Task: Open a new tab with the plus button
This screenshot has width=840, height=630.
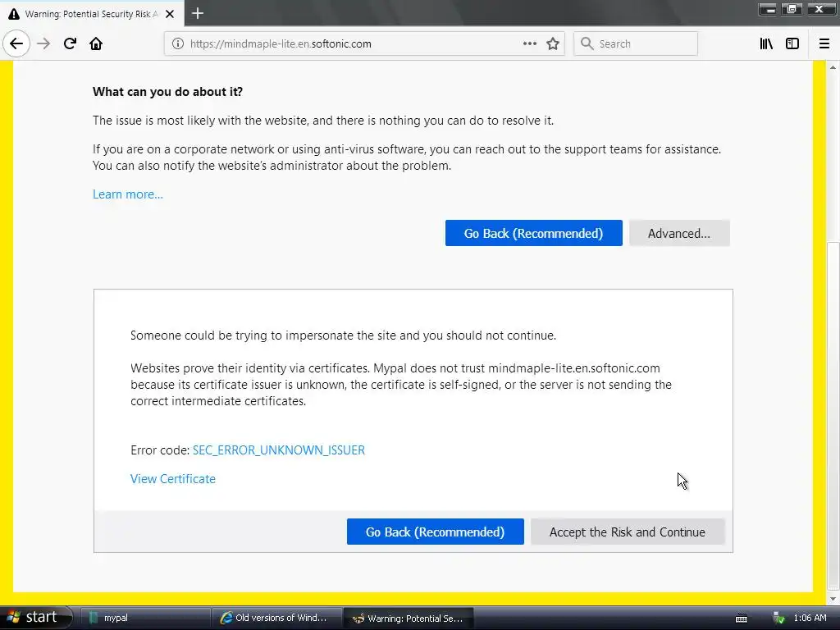Action: [x=198, y=13]
